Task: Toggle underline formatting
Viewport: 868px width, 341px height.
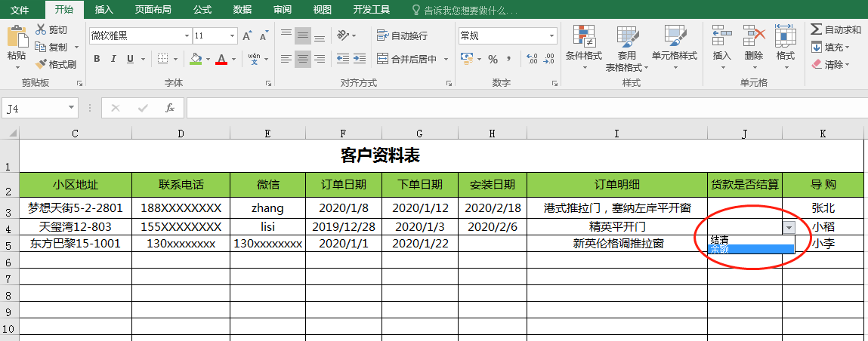Action: 130,59
